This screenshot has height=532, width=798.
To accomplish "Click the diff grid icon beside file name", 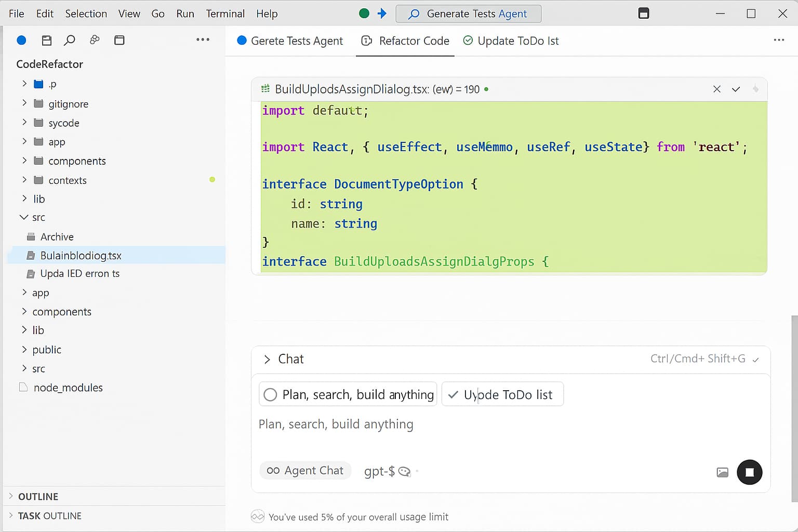I will click(265, 89).
